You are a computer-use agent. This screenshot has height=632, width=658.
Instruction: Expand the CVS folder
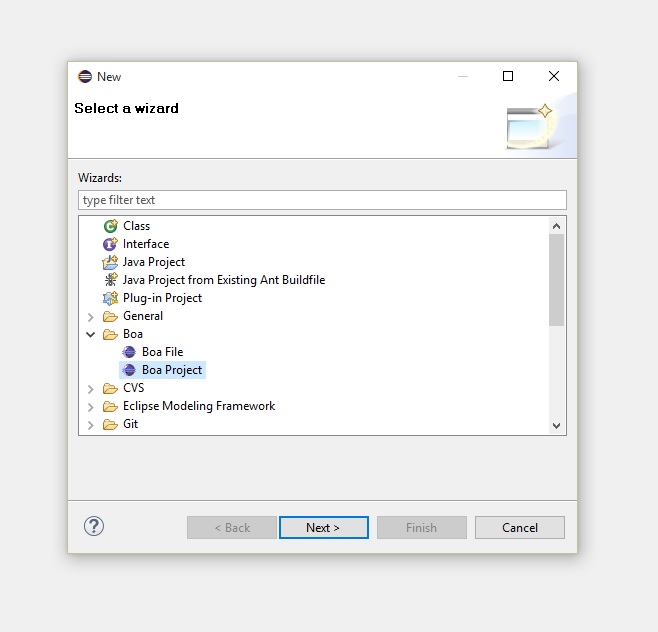(91, 389)
